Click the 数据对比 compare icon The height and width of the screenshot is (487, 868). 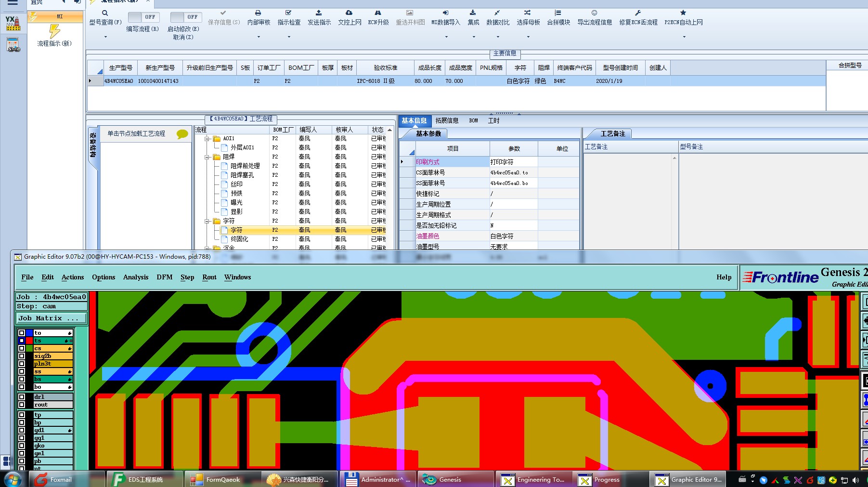(x=497, y=13)
